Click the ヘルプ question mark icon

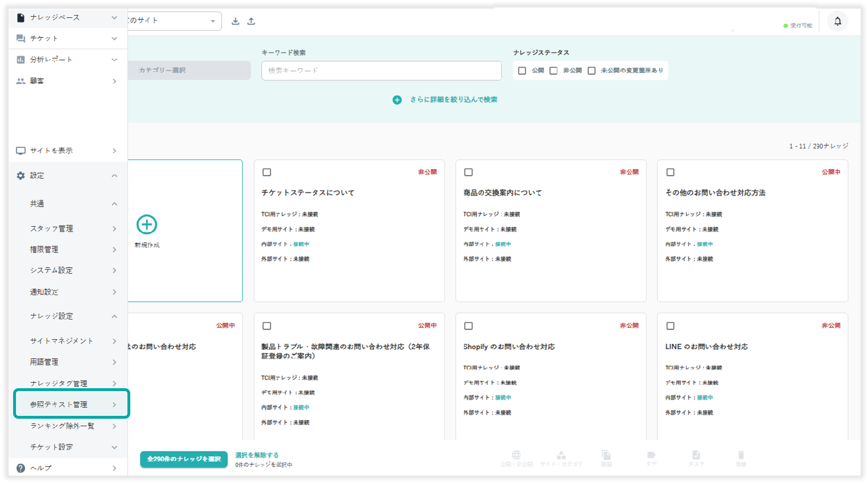(x=21, y=468)
